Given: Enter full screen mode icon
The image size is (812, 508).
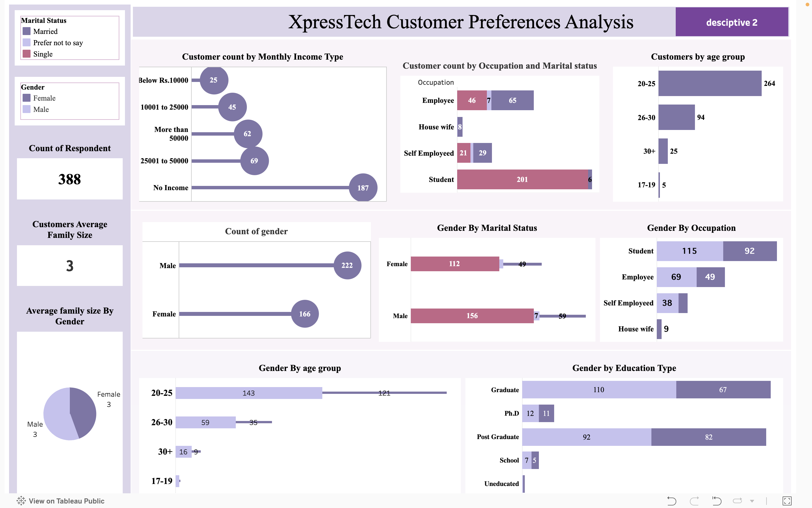Looking at the screenshot, I should point(787,501).
